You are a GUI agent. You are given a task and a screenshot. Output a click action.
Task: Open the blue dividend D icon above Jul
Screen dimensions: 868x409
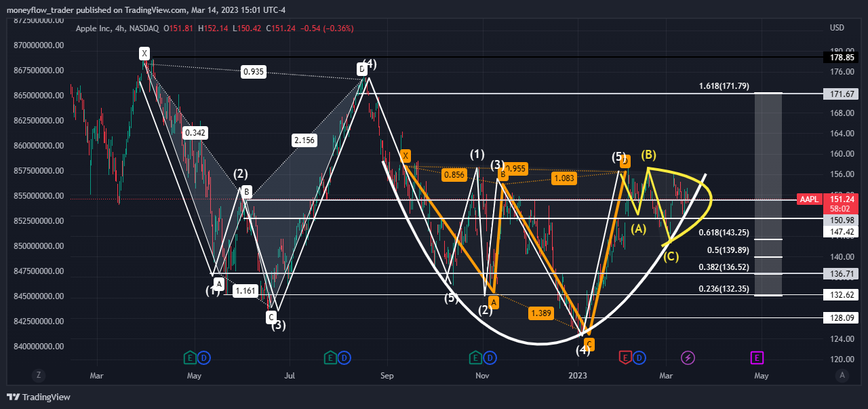[344, 357]
